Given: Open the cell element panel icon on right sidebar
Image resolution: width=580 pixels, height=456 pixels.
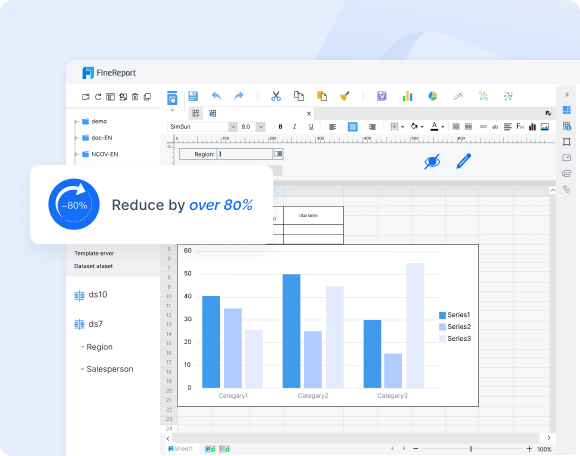Looking at the screenshot, I should tap(567, 110).
